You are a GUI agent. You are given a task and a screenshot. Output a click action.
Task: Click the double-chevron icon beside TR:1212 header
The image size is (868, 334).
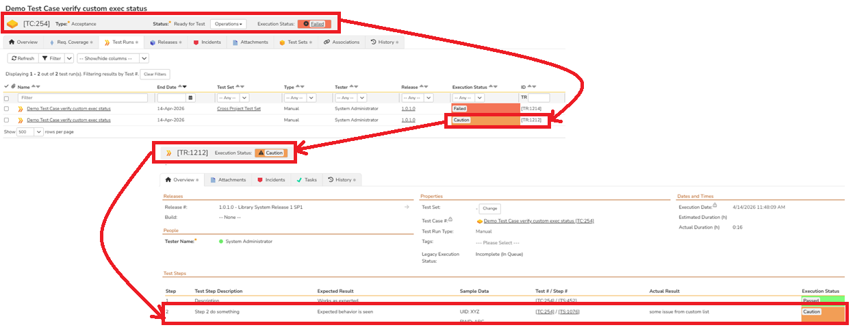(169, 153)
